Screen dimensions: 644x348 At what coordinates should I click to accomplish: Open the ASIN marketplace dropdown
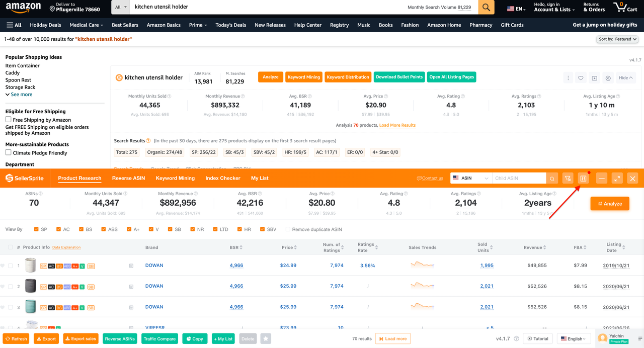[471, 179]
